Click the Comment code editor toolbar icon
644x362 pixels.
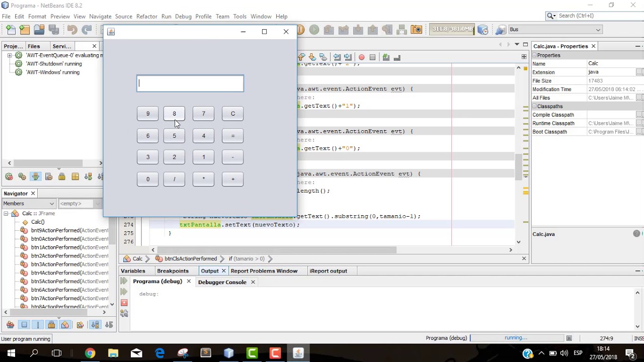386,57
